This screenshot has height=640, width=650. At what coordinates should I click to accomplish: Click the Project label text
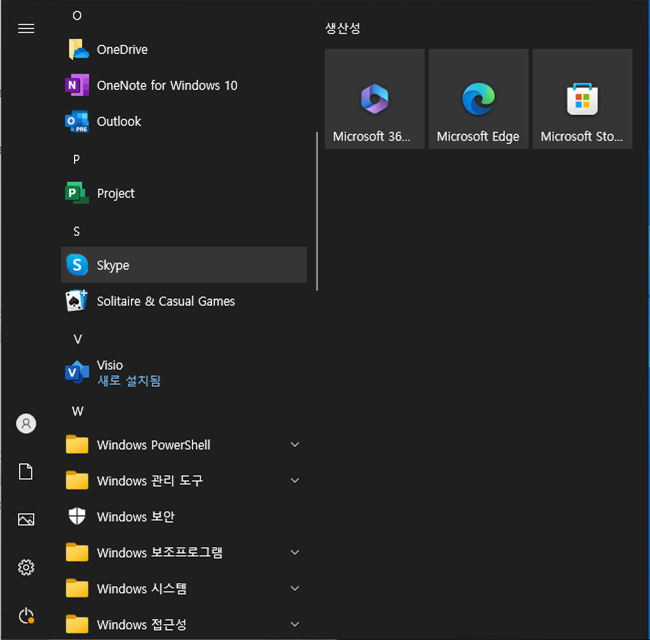[116, 194]
